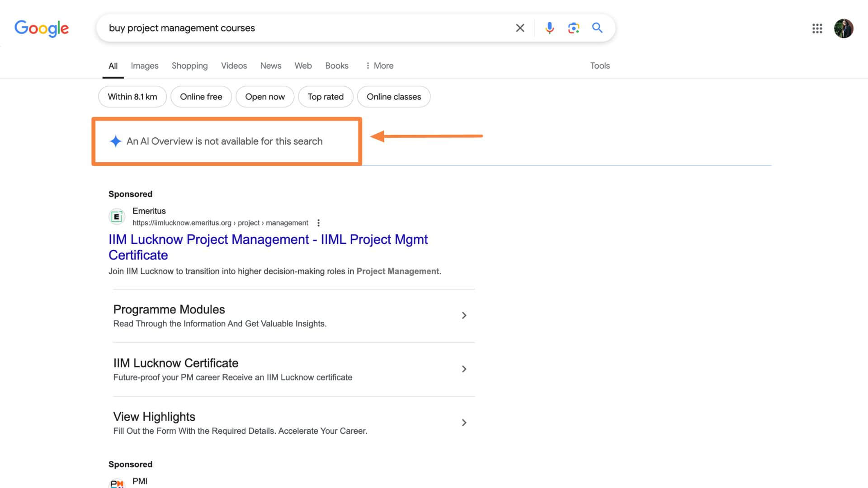The image size is (868, 488).
Task: Start voice search with the microphone icon
Action: [x=549, y=28]
